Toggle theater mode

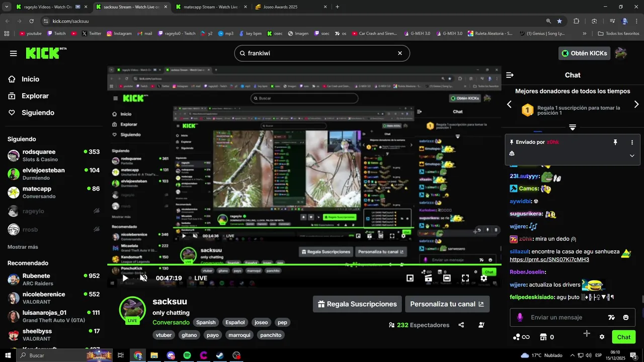pyautogui.click(x=447, y=278)
